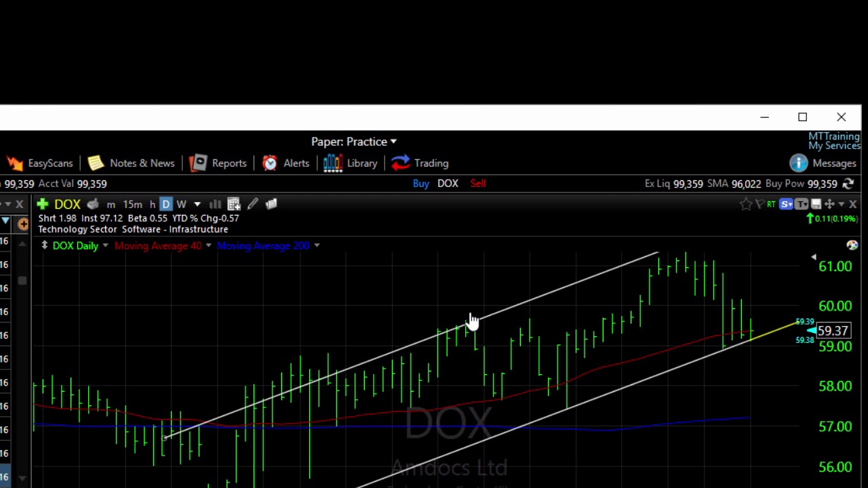Click the Technology Sector Software - Infrastructure text
This screenshot has height=488, width=868.
pos(133,229)
